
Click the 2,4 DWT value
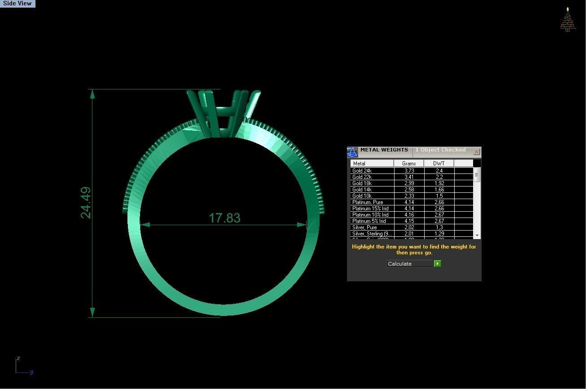click(x=439, y=171)
